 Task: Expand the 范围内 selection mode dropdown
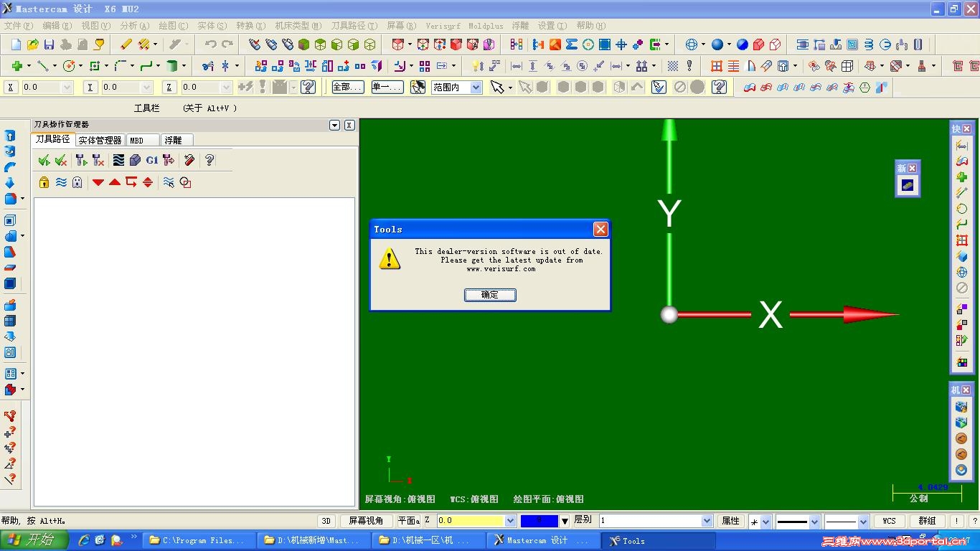tap(476, 88)
